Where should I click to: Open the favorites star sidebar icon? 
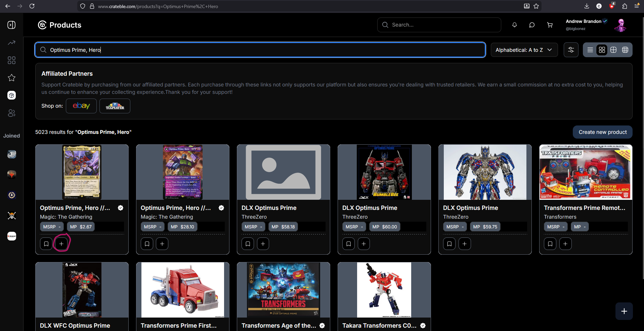[12, 78]
